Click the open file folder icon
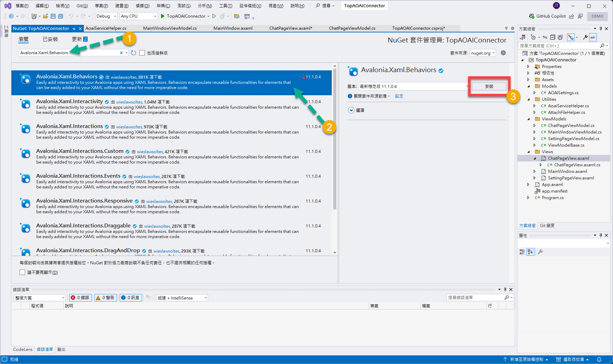This screenshot has width=613, height=364. [46, 16]
